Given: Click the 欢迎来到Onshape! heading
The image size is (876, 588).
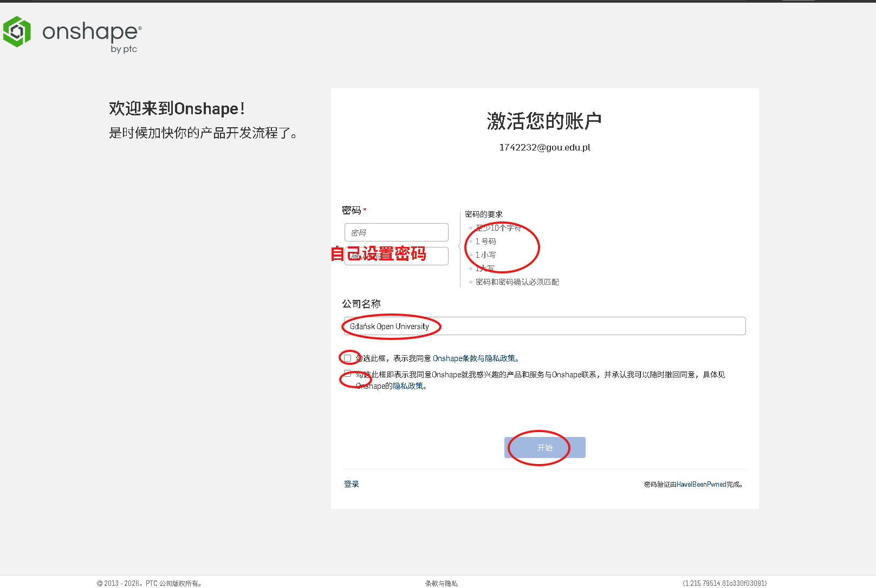Looking at the screenshot, I should [x=177, y=108].
